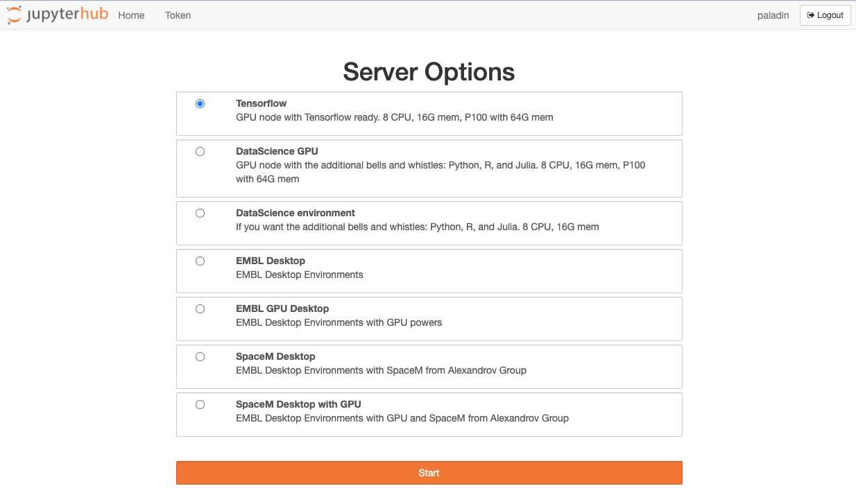
Task: Choose SpaceM Desktop with GPU radio button
Action: (x=200, y=405)
